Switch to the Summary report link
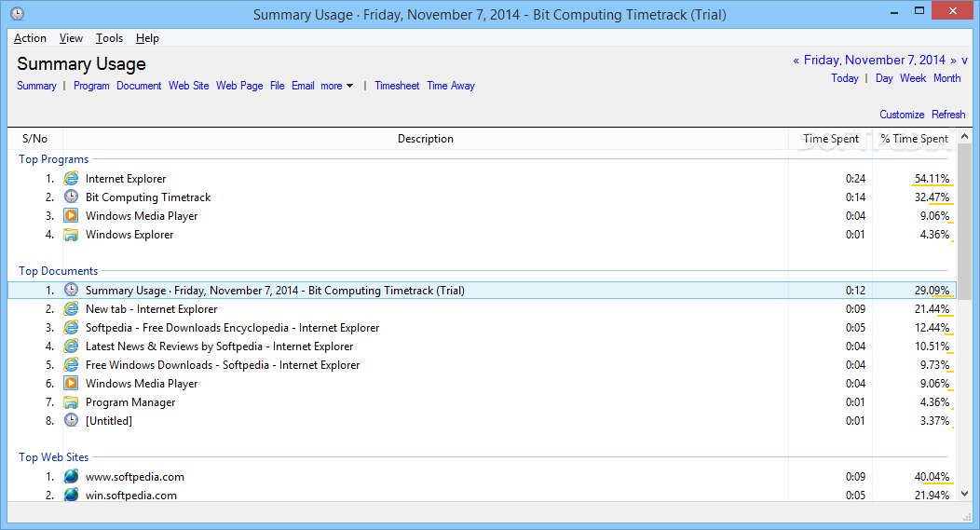Viewport: 980px width, 530px height. tap(36, 86)
